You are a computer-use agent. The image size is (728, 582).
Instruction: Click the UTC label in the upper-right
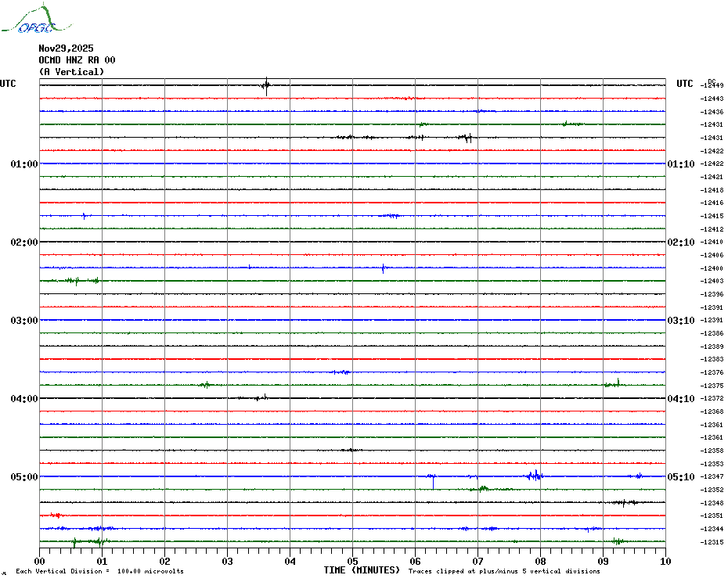685,84
